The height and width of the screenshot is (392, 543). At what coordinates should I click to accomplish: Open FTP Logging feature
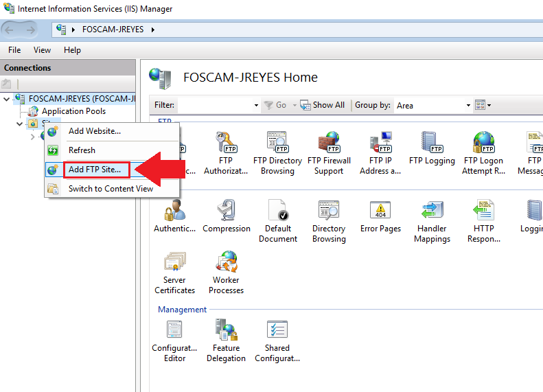coord(432,148)
